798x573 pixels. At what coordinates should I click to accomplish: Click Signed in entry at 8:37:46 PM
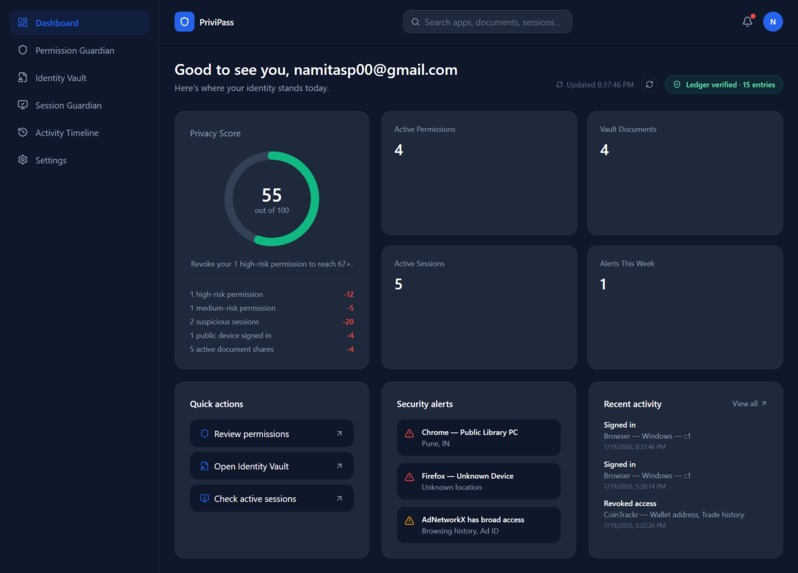click(685, 436)
